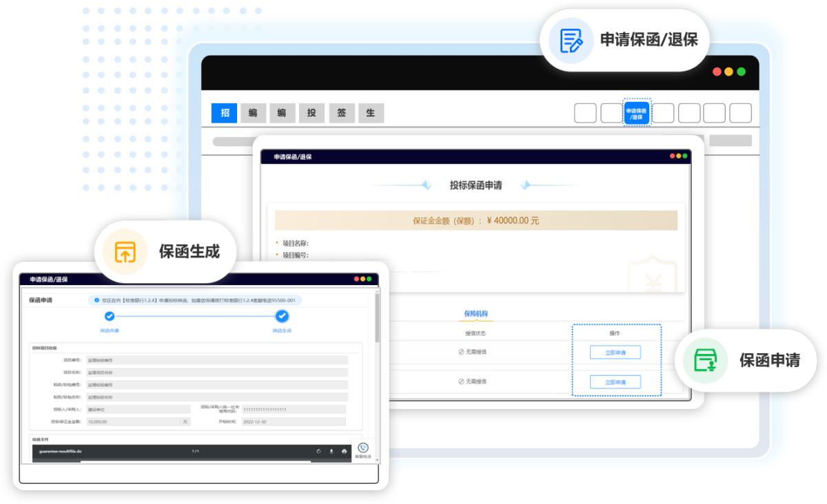Switch to the 招 tab

pyautogui.click(x=223, y=112)
